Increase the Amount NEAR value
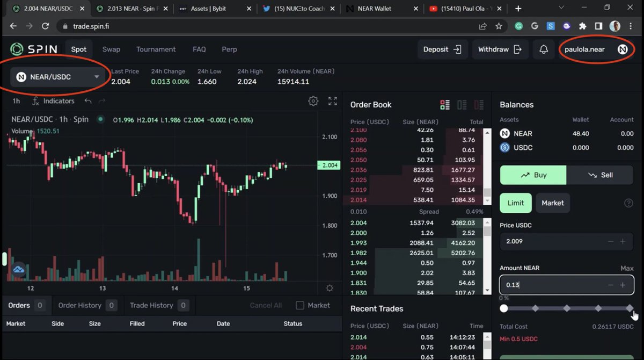The image size is (644, 360). pyautogui.click(x=623, y=285)
